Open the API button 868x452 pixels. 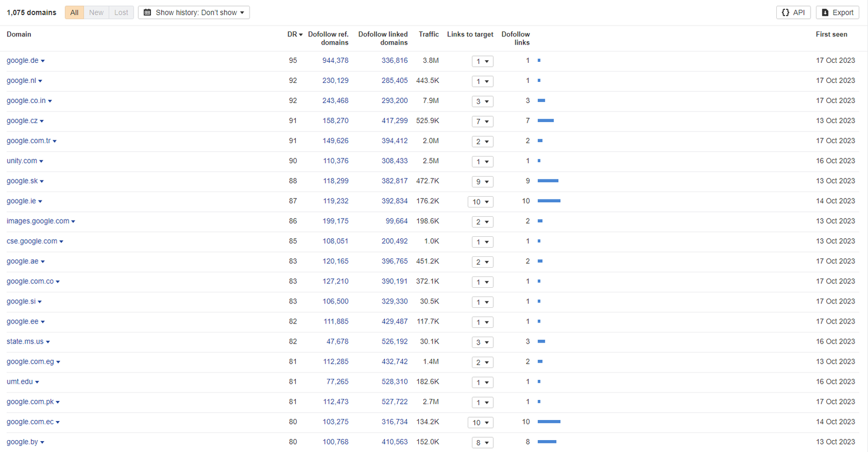793,12
